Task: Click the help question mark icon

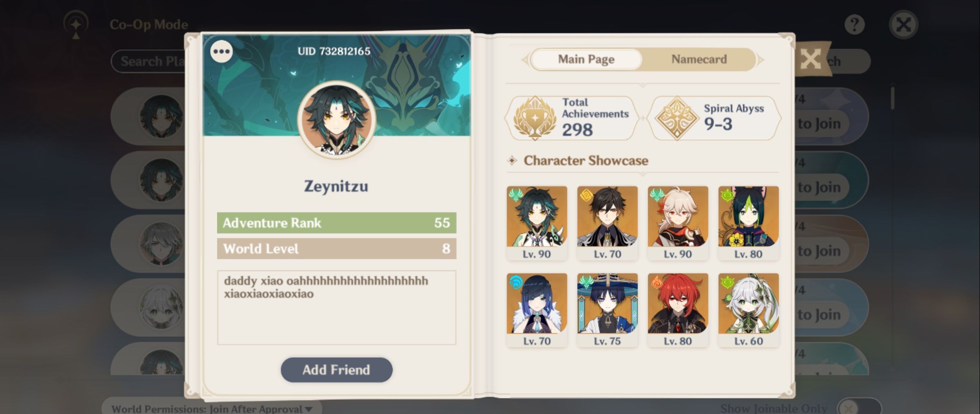Action: tap(854, 24)
